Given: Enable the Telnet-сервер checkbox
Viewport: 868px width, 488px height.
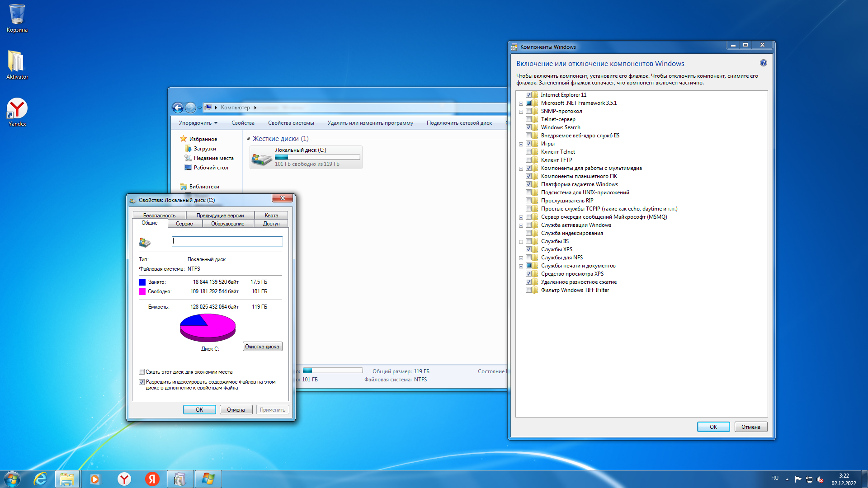Looking at the screenshot, I should point(528,119).
